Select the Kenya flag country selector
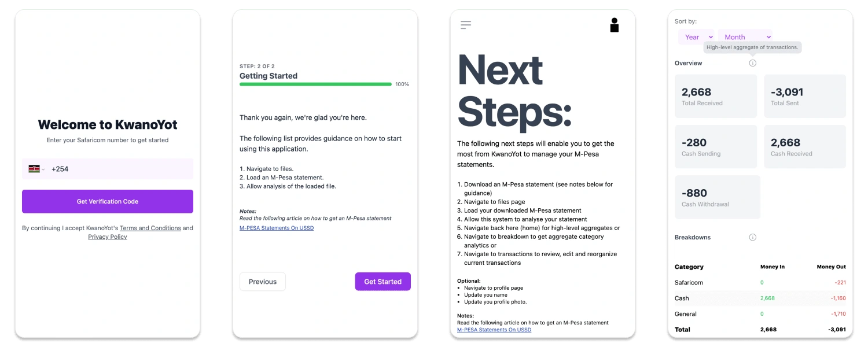Screen dimensions: 868x347 [x=36, y=169]
